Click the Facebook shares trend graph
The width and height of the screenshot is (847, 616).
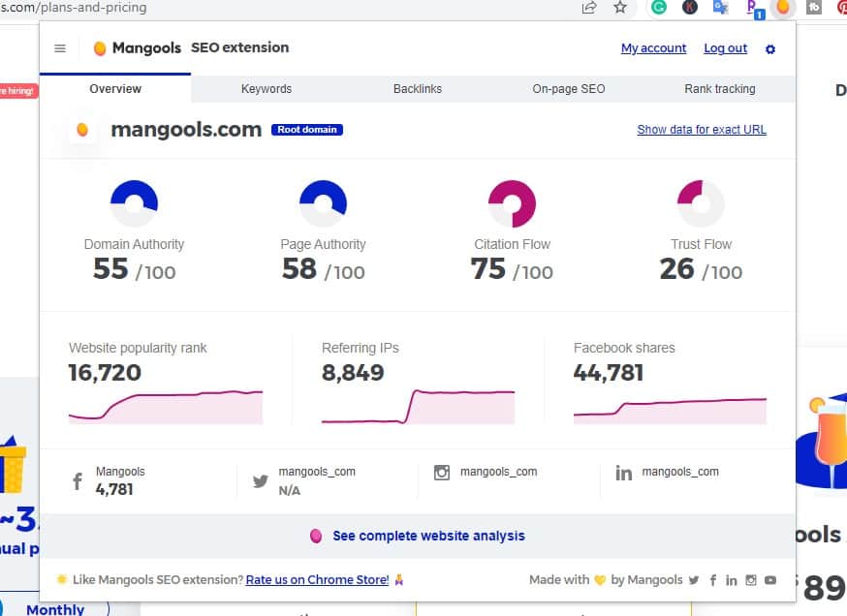[x=670, y=411]
